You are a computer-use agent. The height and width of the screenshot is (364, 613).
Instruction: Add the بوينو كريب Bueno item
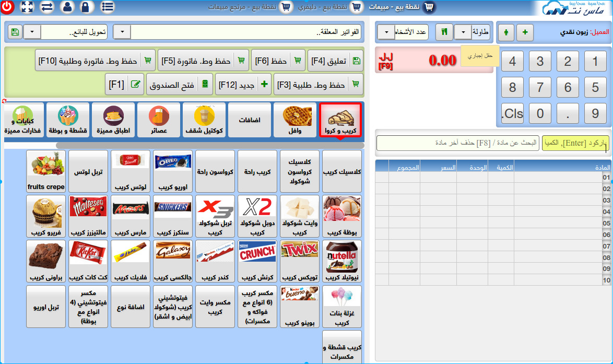[x=300, y=307]
